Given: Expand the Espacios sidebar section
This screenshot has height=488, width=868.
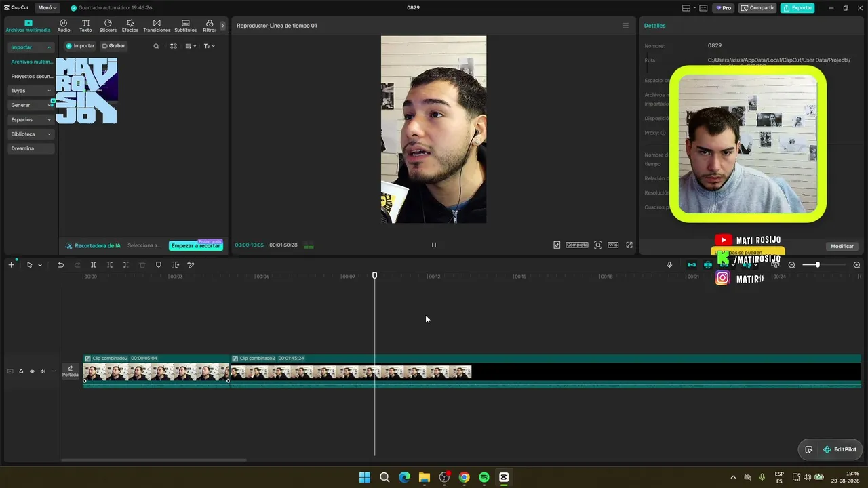Looking at the screenshot, I should (x=31, y=119).
